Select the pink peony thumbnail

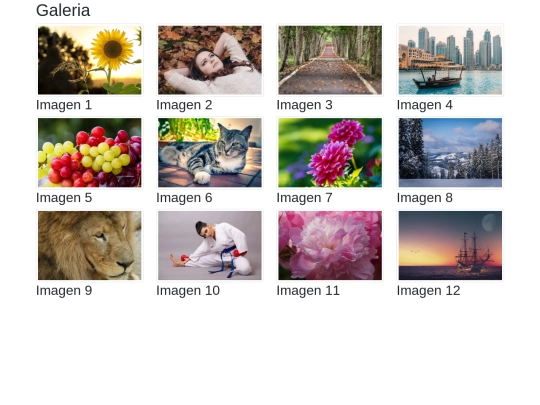click(330, 246)
